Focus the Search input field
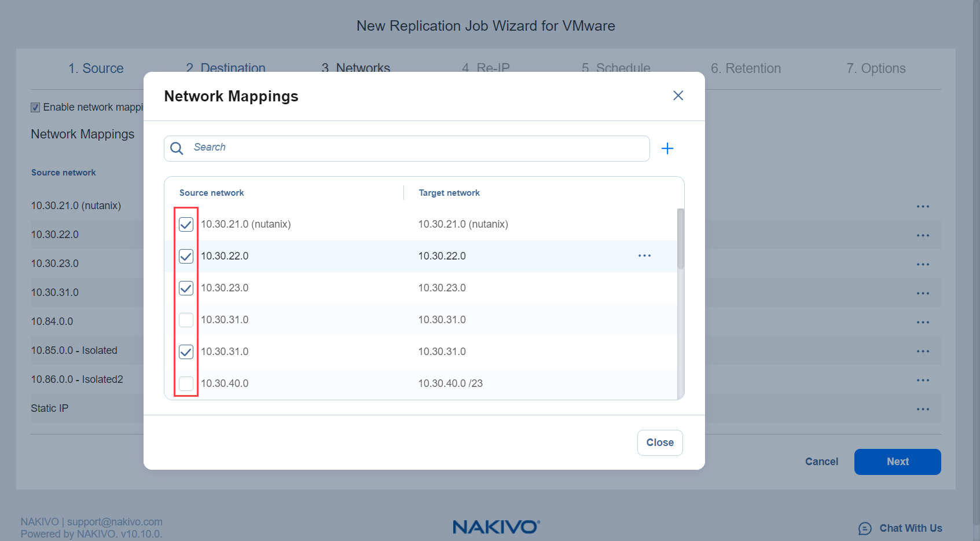Screen dimensions: 980x541 417,148
